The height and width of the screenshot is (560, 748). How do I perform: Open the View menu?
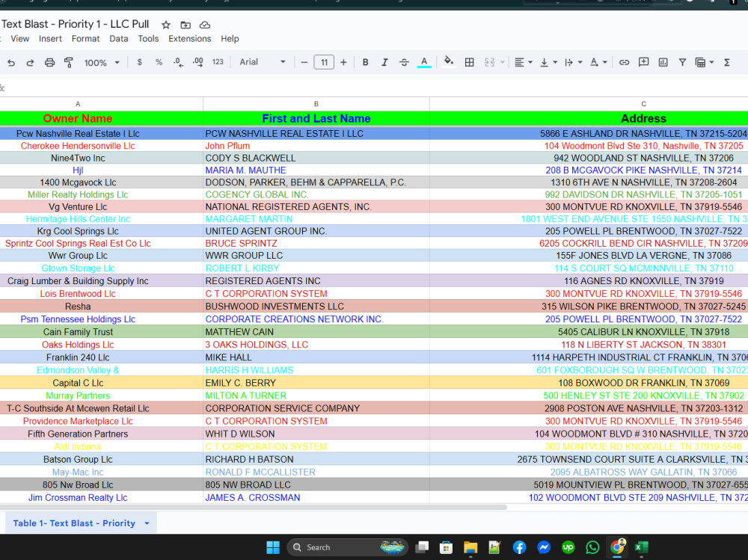(20, 39)
